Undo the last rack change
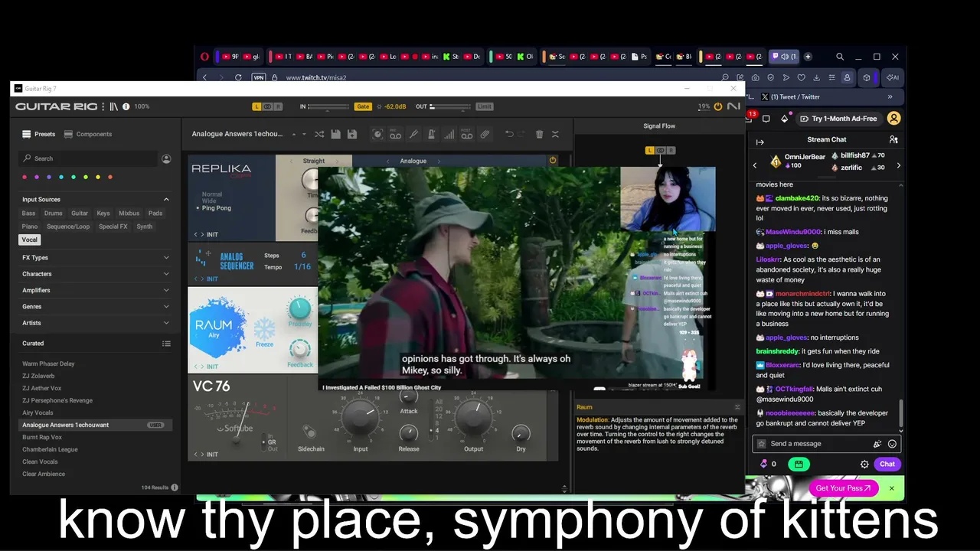The width and height of the screenshot is (980, 551). [x=509, y=134]
